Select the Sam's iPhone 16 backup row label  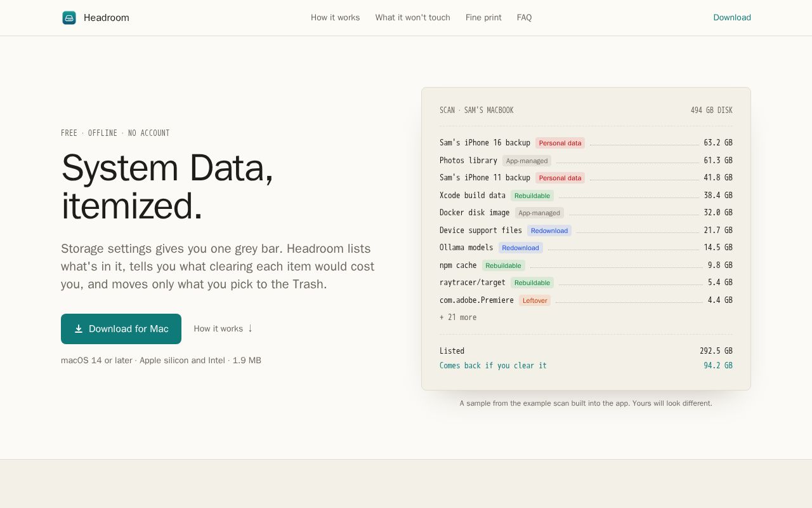tap(485, 143)
